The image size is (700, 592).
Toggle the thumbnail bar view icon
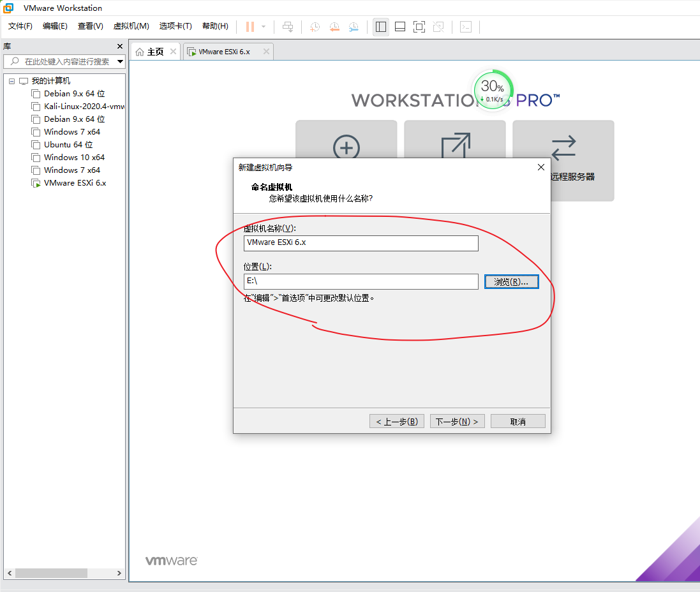coord(400,27)
